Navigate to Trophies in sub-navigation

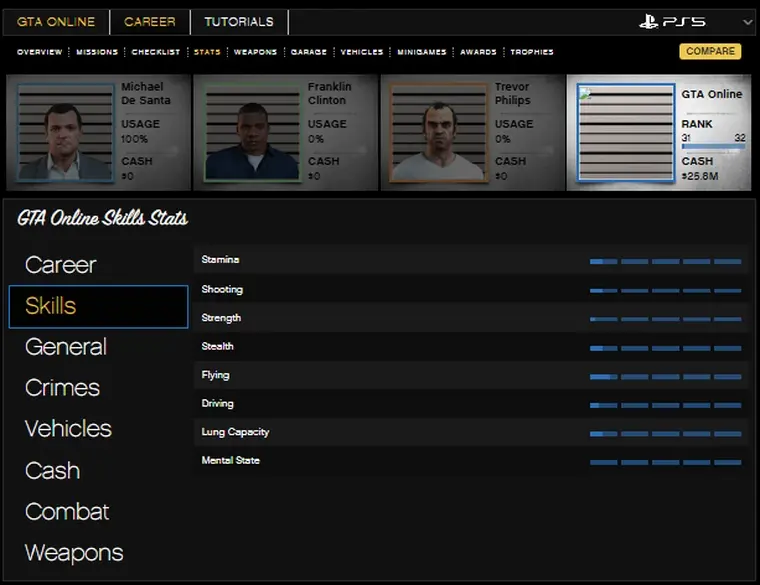pyautogui.click(x=532, y=52)
